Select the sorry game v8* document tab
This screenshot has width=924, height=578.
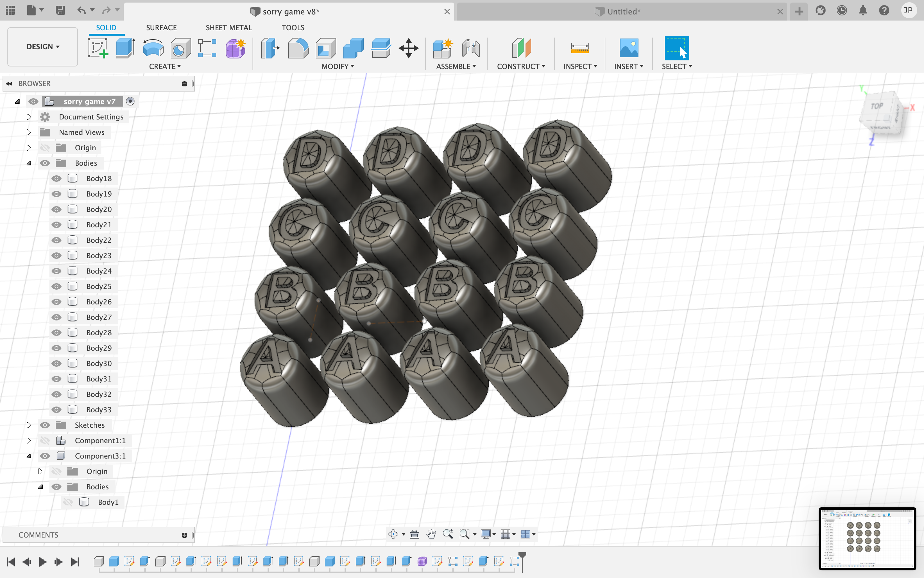pyautogui.click(x=289, y=12)
